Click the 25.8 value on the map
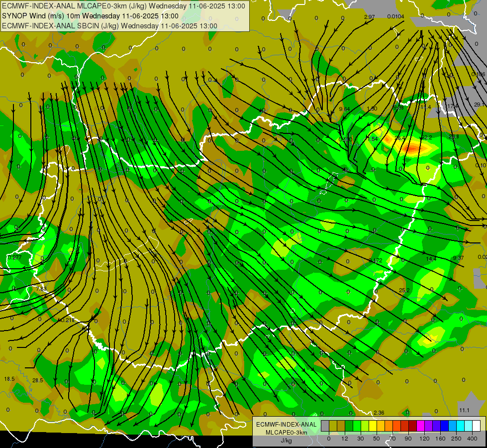Image resolution: width=487 pixels, height=448 pixels. click(454, 136)
